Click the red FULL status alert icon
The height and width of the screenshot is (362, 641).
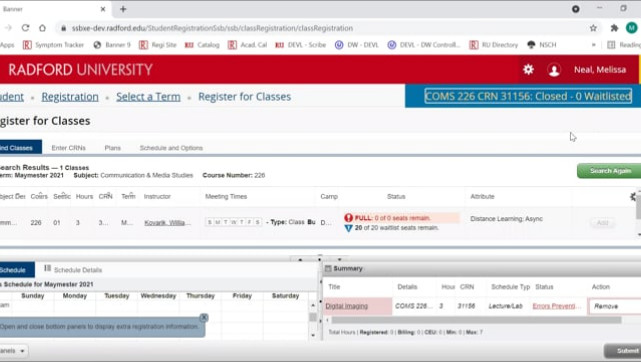[x=348, y=218]
